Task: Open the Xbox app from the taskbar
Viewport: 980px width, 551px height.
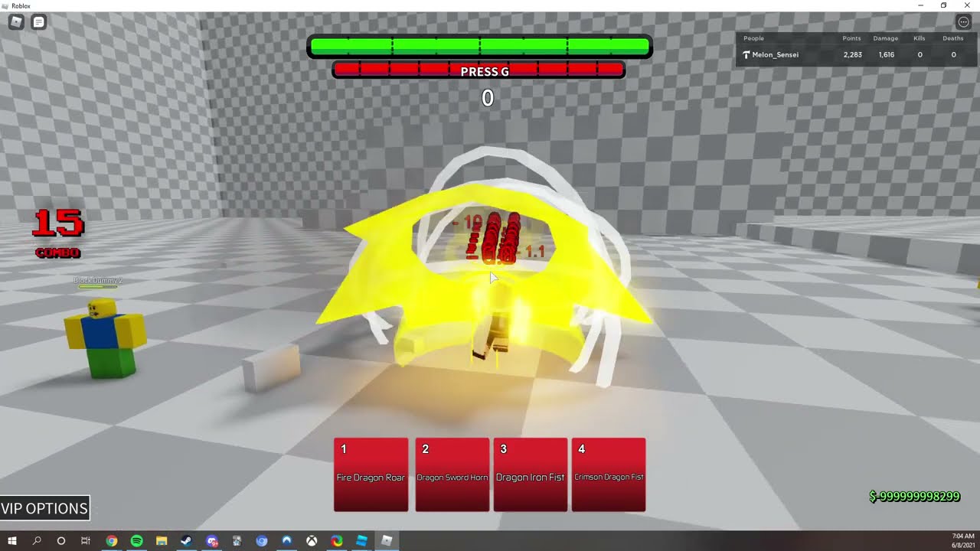Action: (x=312, y=541)
